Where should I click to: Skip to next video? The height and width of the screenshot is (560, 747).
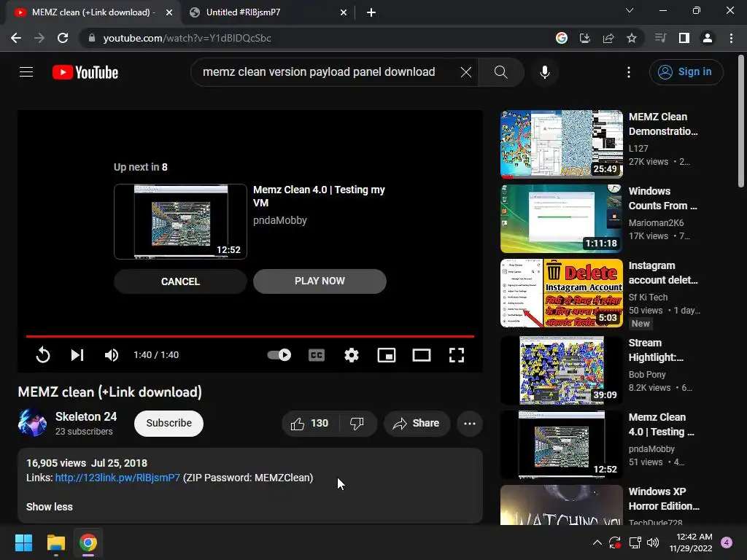pos(77,355)
